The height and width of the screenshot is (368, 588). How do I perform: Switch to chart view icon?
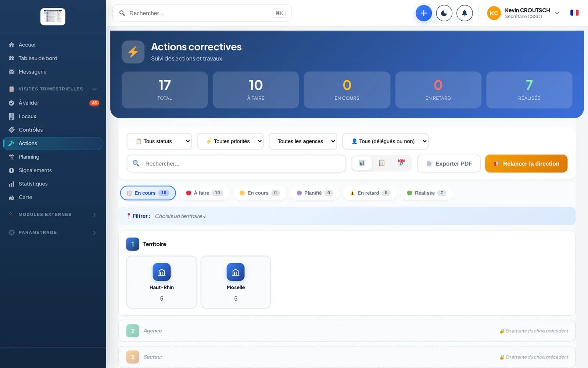(x=362, y=163)
